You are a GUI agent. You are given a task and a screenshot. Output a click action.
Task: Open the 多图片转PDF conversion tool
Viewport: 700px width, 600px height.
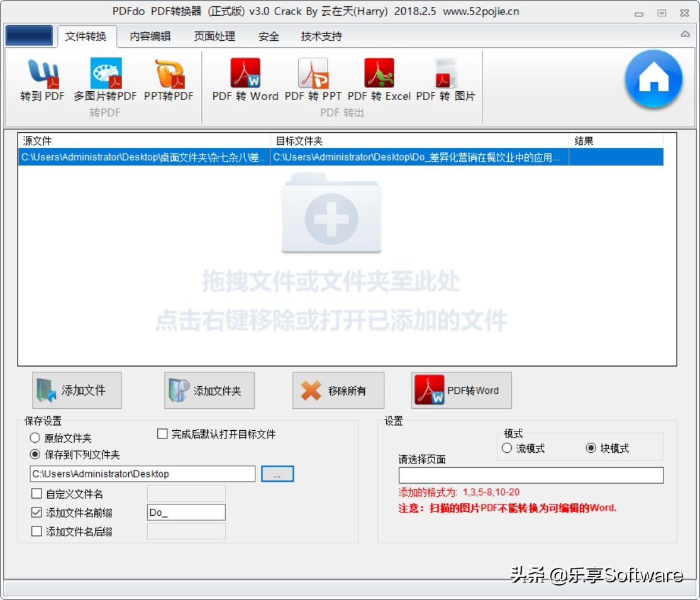point(106,79)
